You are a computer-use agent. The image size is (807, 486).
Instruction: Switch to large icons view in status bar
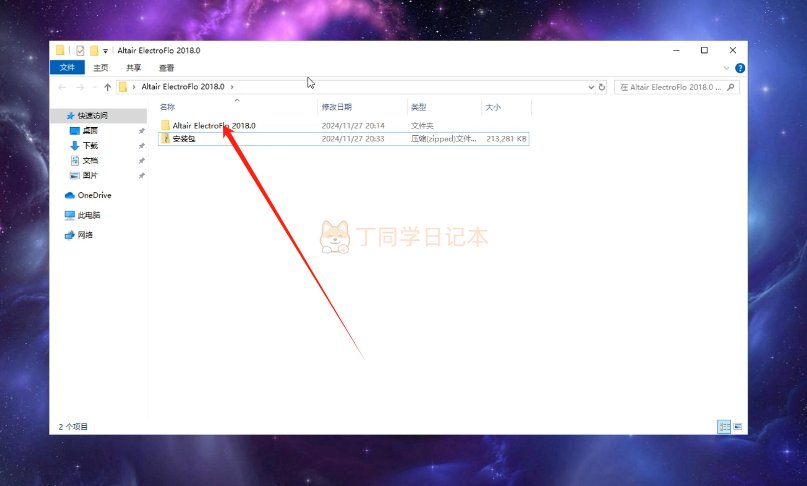pyautogui.click(x=738, y=426)
